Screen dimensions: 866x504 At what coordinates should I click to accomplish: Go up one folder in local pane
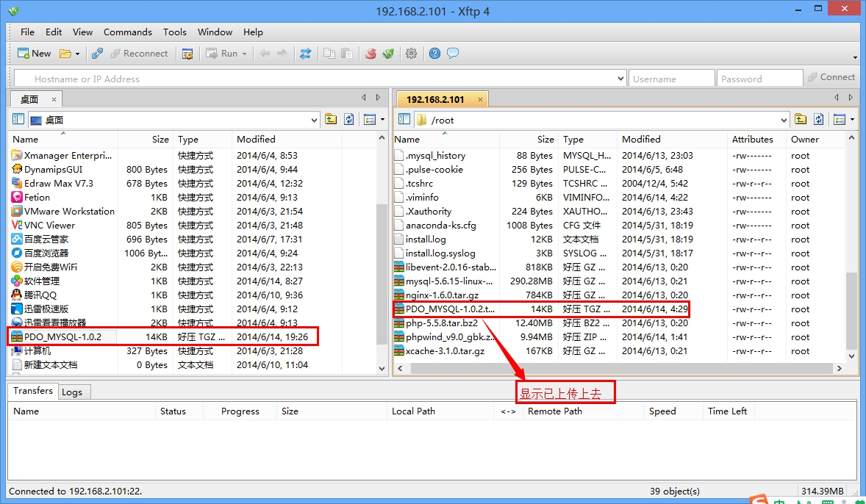tap(331, 119)
